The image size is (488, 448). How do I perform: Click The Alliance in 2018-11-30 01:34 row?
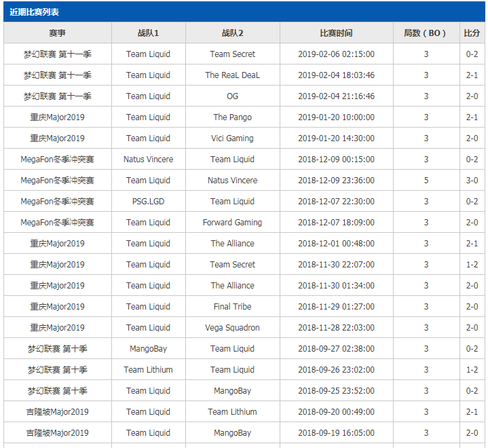click(232, 286)
